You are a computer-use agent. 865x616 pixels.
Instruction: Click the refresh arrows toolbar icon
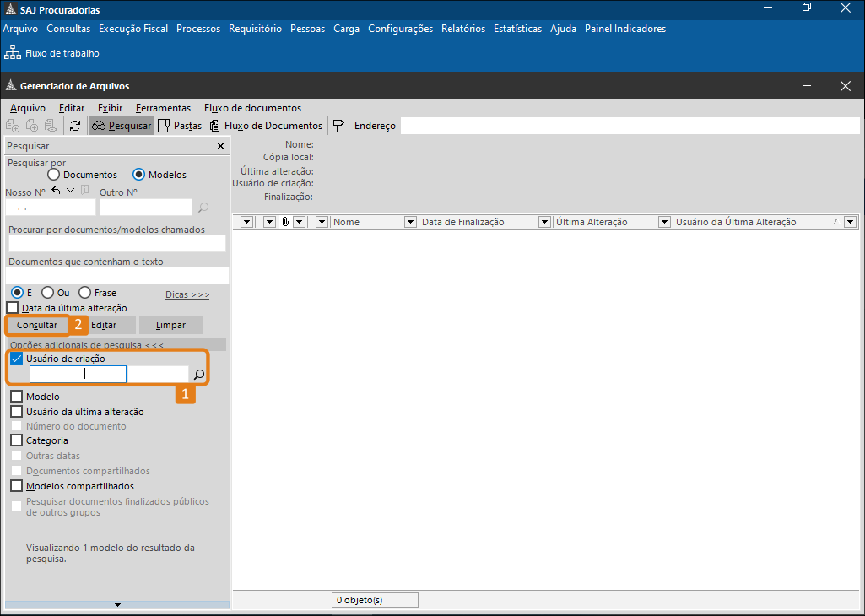pyautogui.click(x=75, y=126)
